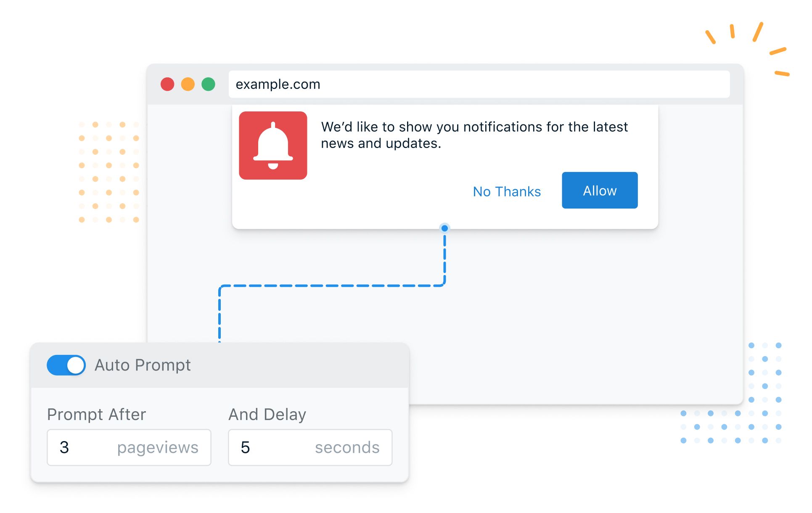Image resolution: width=812 pixels, height=513 pixels.
Task: Click the bell notification icon
Action: [x=273, y=150]
